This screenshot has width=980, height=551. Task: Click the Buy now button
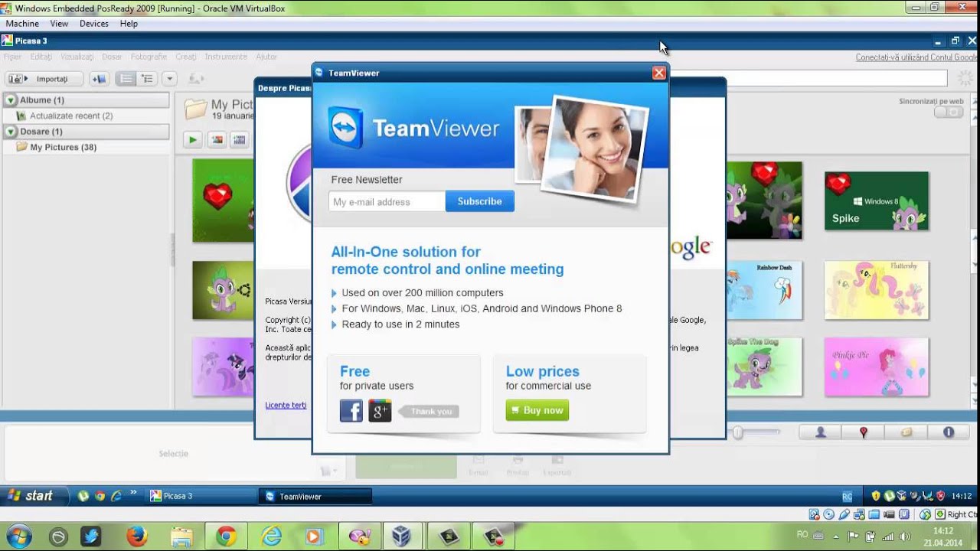537,410
